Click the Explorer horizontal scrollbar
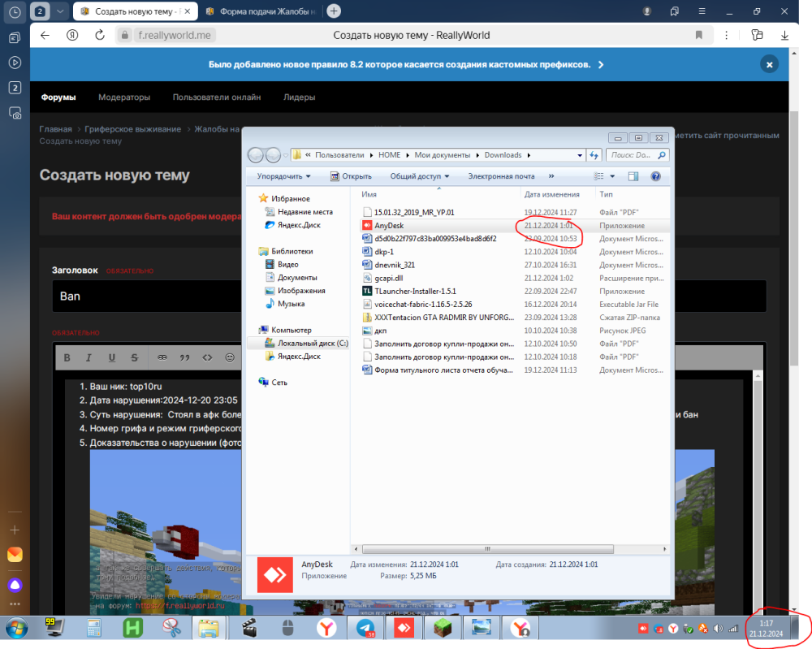This screenshot has width=812, height=649. 487,549
